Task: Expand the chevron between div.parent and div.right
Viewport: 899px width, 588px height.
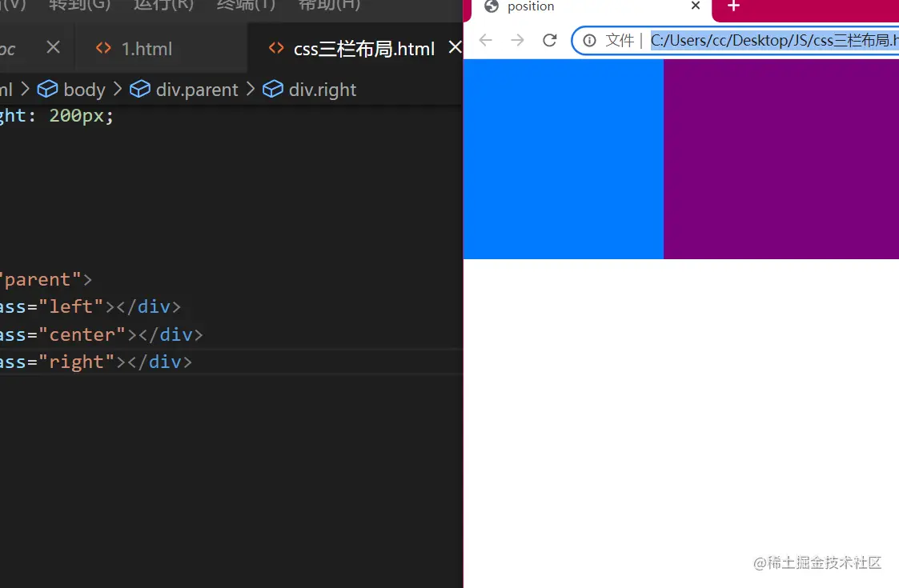Action: [x=251, y=89]
